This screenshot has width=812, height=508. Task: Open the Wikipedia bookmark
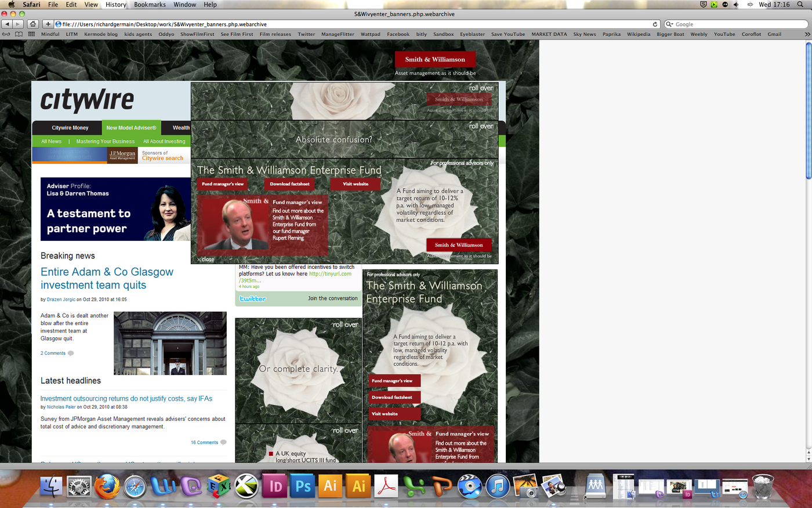click(x=639, y=34)
